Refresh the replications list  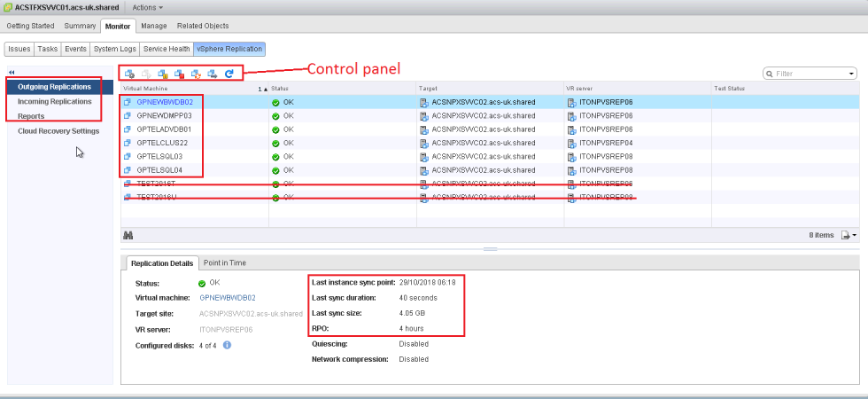pos(229,74)
